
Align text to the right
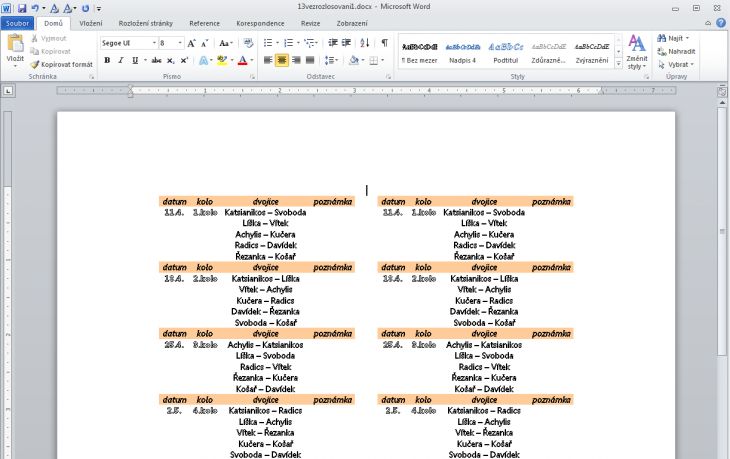click(296, 60)
